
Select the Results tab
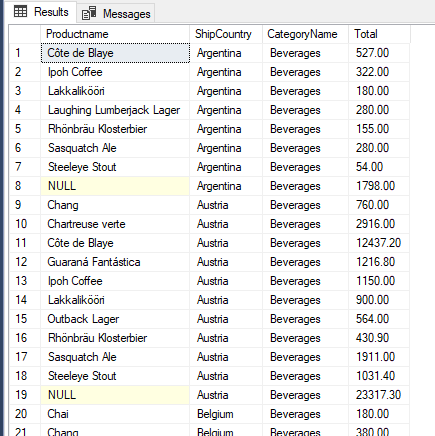(x=41, y=12)
